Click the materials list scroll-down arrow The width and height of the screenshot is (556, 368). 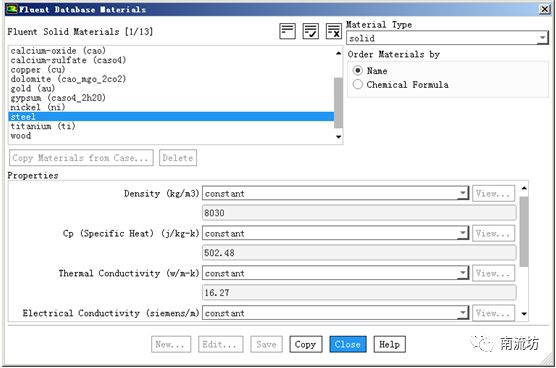pyautogui.click(x=339, y=137)
